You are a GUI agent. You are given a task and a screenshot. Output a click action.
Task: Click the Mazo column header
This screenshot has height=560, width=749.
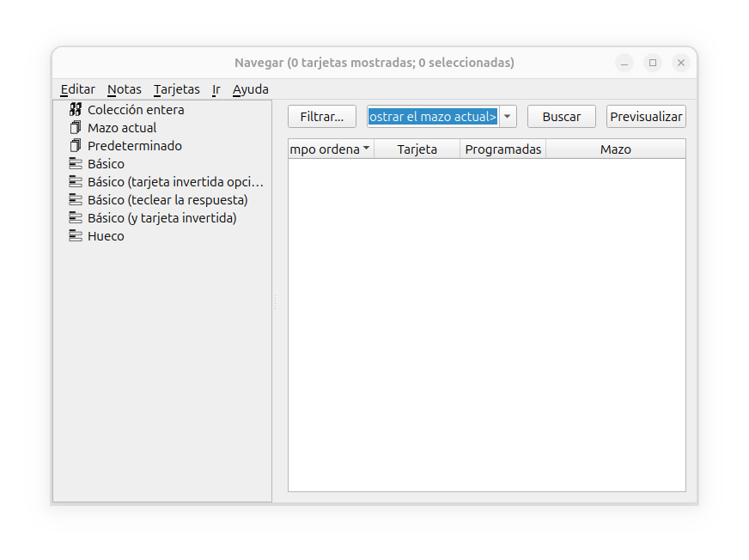[x=616, y=149]
